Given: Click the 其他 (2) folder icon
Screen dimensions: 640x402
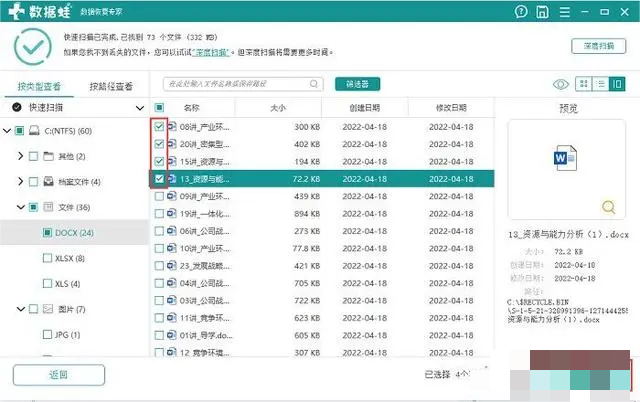Looking at the screenshot, I should pos(49,156).
